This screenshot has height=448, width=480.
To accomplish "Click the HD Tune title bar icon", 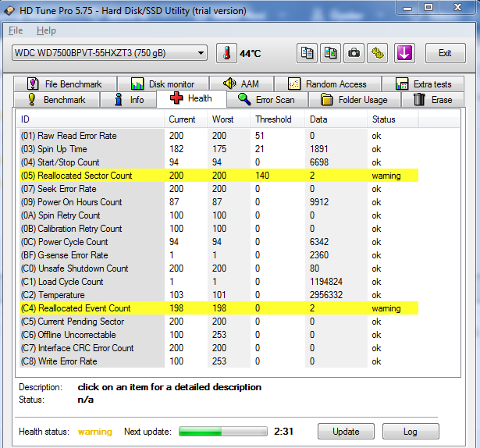I will (9, 11).
